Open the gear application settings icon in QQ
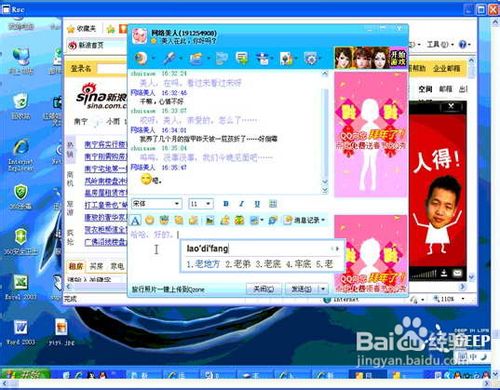The image size is (500, 390). (x=310, y=58)
